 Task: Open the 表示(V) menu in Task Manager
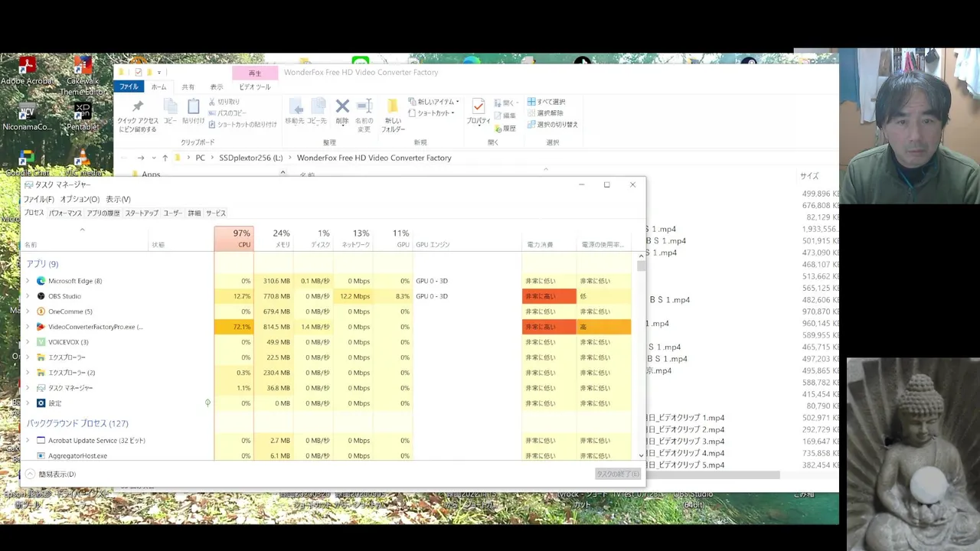[x=118, y=199]
